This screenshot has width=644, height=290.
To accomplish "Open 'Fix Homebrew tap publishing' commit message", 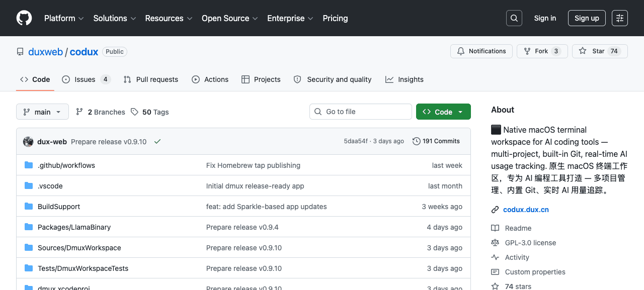I will (x=253, y=165).
